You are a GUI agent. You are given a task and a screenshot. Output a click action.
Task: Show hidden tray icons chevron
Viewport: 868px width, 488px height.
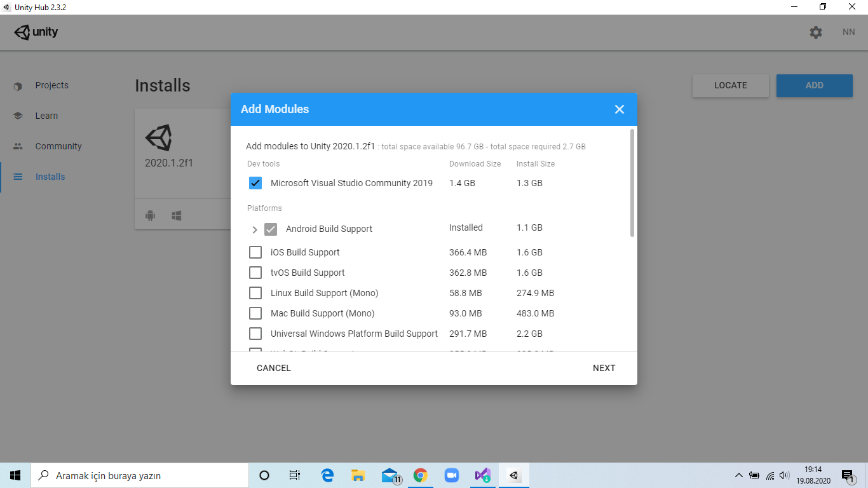tap(738, 475)
